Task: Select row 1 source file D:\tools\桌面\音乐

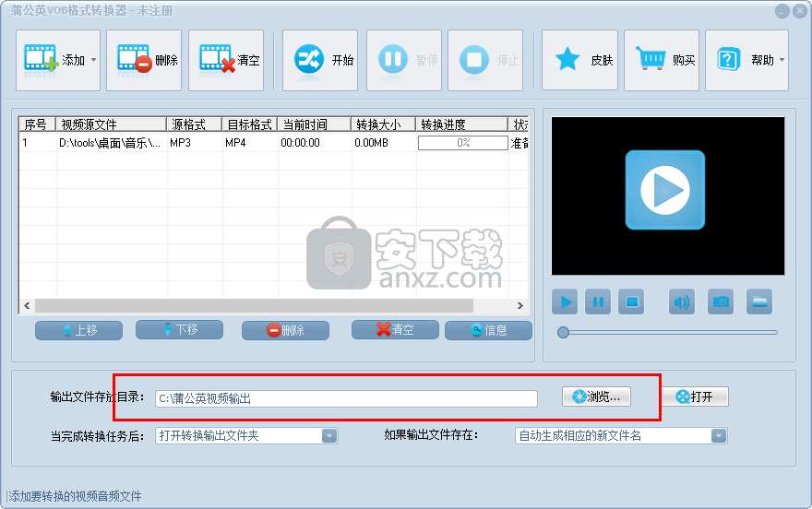Action: point(110,143)
